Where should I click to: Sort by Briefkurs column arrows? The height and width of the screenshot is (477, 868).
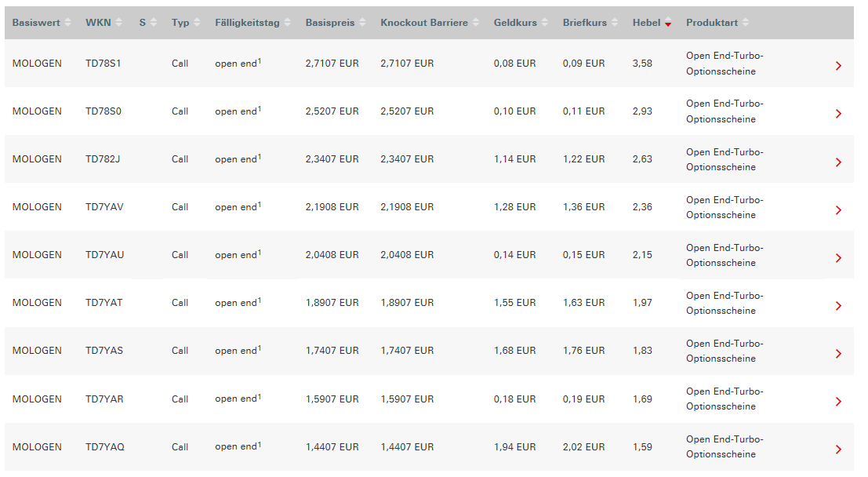[615, 23]
